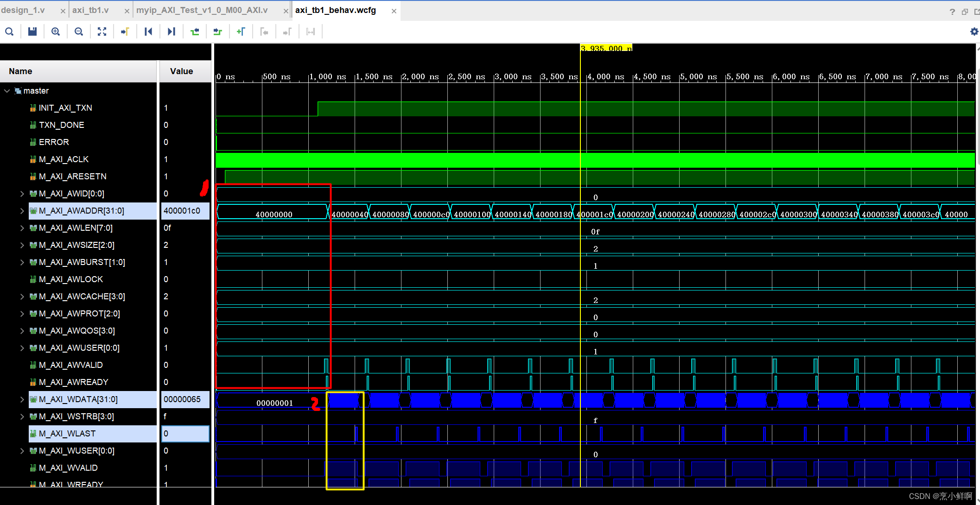The height and width of the screenshot is (505, 980).
Task: Select M_AXI_WVALID signal
Action: point(68,468)
